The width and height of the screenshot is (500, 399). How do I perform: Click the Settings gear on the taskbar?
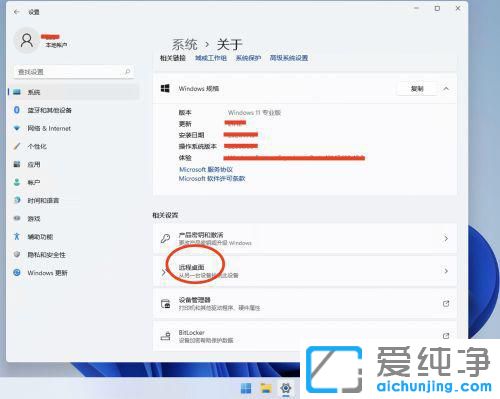(286, 388)
